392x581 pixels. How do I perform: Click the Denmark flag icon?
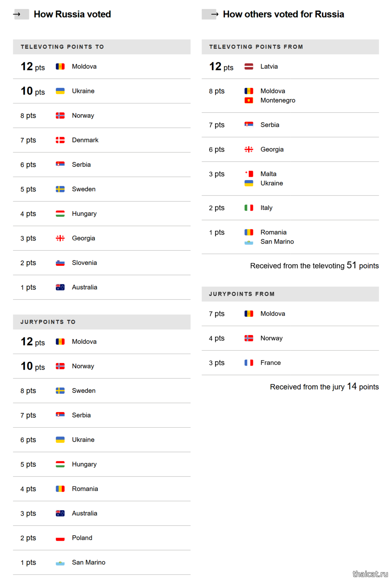(x=60, y=140)
